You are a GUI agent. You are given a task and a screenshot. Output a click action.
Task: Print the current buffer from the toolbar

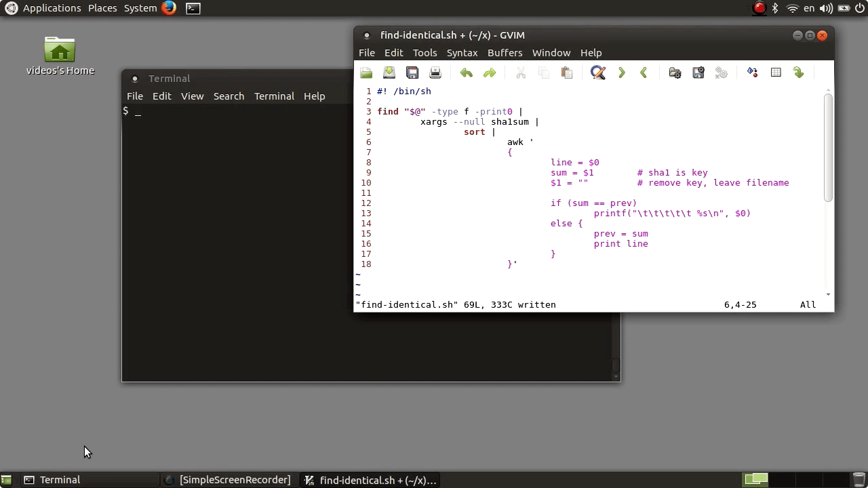click(x=435, y=73)
